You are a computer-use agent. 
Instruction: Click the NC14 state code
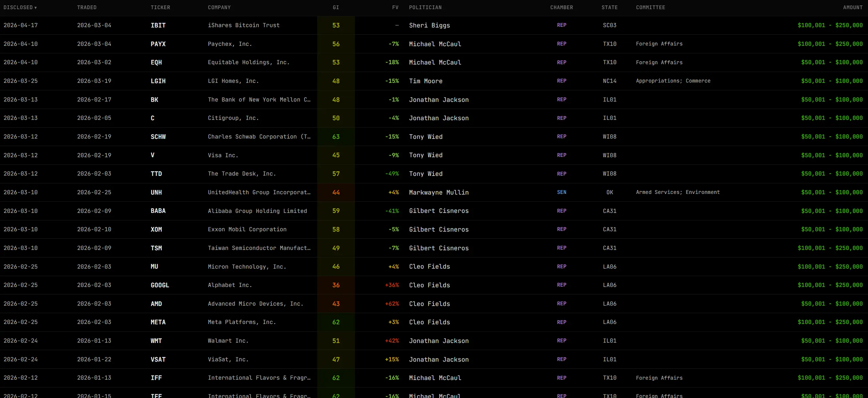click(610, 81)
